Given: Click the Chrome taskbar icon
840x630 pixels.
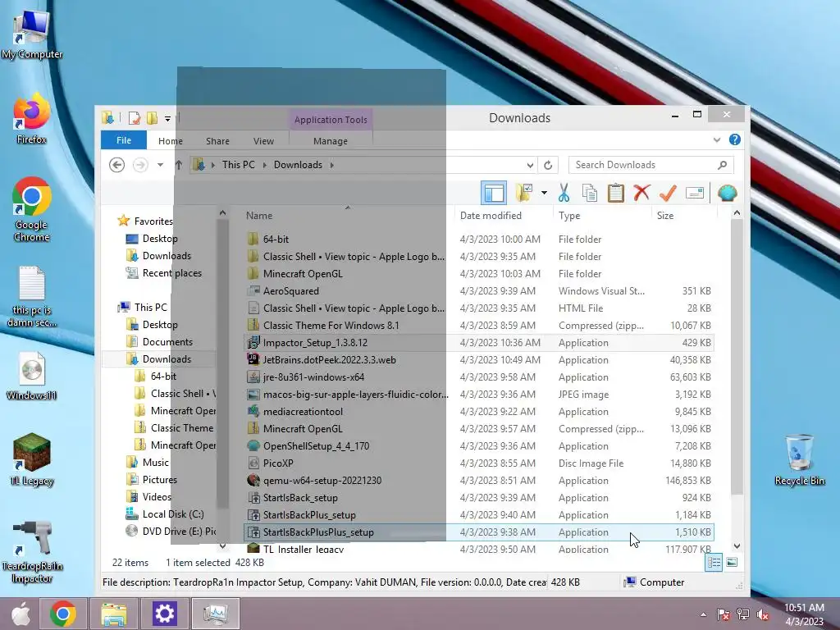Looking at the screenshot, I should (63, 614).
